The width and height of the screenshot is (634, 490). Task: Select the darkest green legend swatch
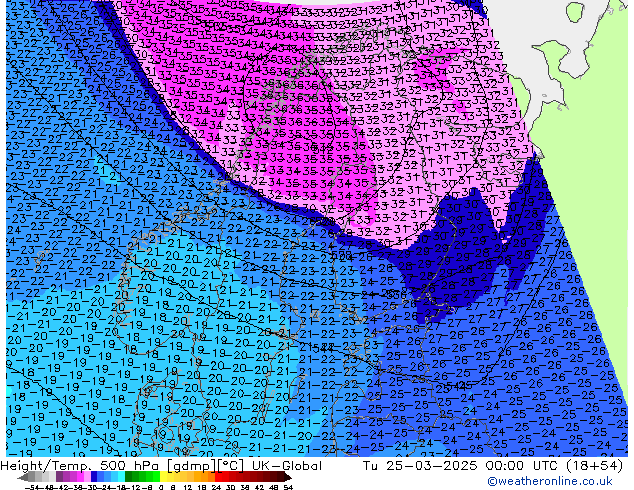click(x=129, y=477)
